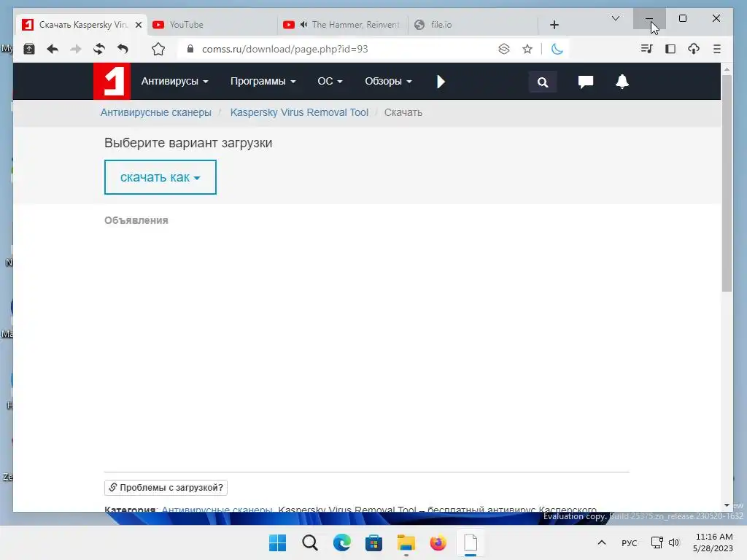Launch Microsoft Edge from taskbar

341,542
